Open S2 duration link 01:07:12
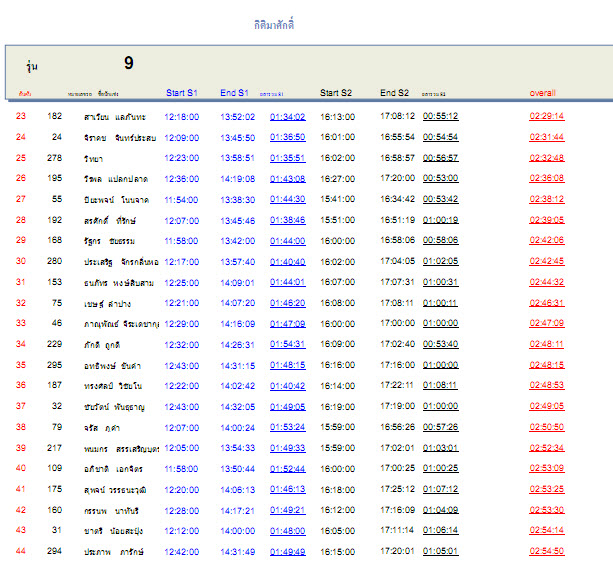This screenshot has height=572, width=613. tap(440, 489)
